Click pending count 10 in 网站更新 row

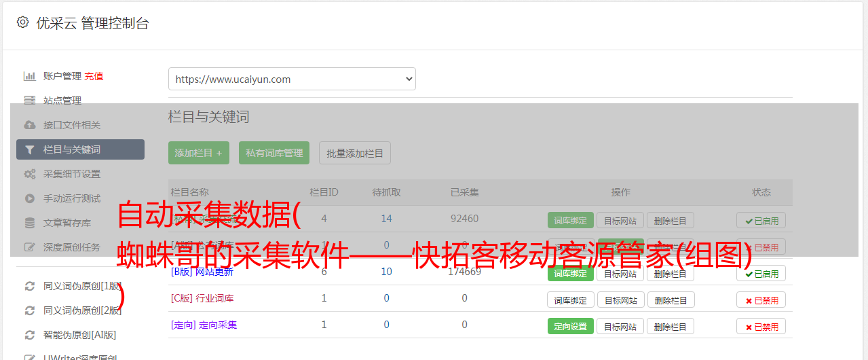point(386,272)
